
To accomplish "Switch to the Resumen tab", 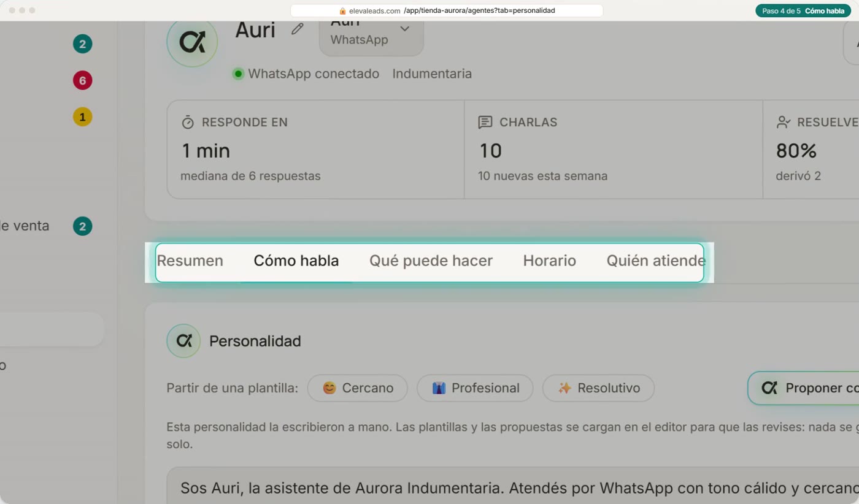I will pos(190,261).
